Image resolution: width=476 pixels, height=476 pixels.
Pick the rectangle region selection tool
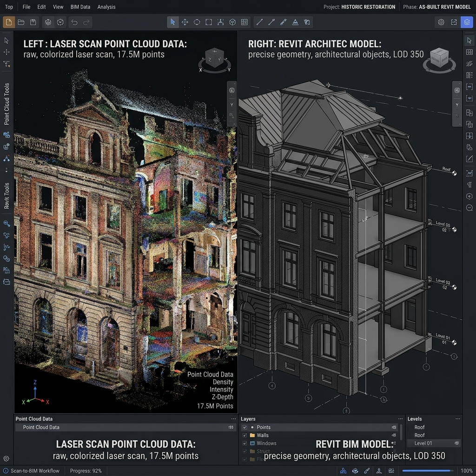(209, 22)
